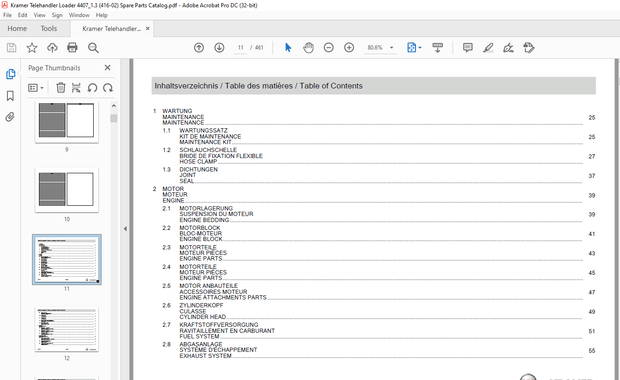Zoom out with the minus icon
620x380 pixels.
pos(329,48)
